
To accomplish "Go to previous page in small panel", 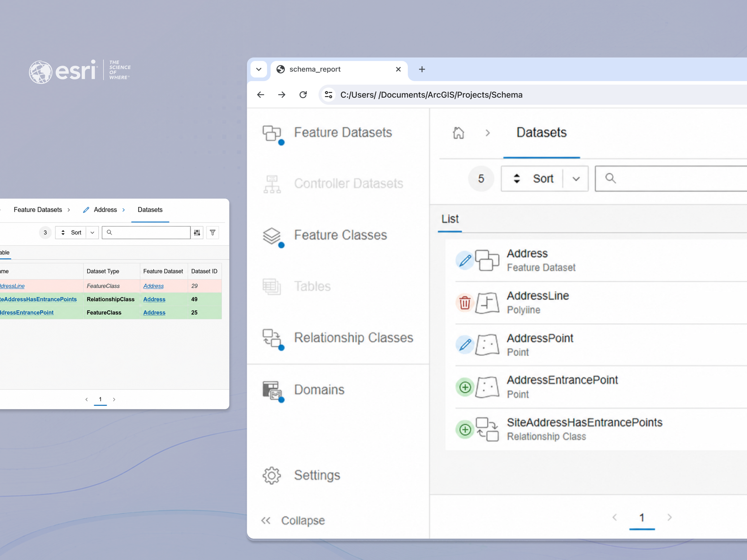I will click(86, 399).
